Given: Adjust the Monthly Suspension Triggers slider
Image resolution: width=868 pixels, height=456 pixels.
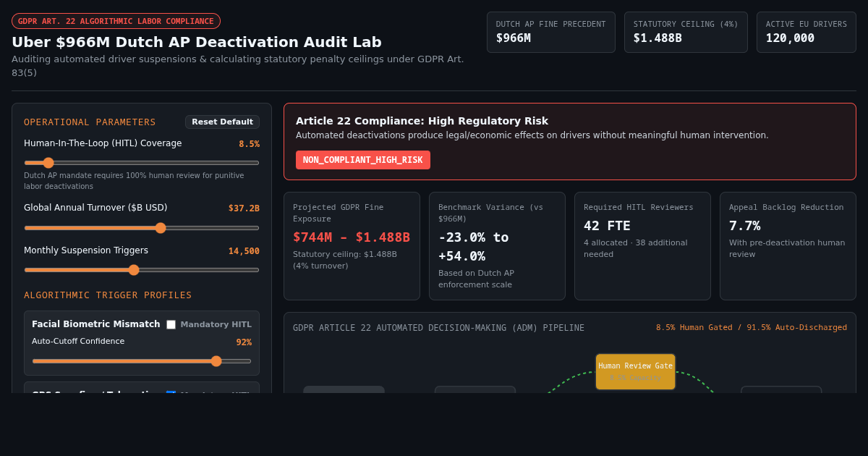Looking at the screenshot, I should click(142, 270).
